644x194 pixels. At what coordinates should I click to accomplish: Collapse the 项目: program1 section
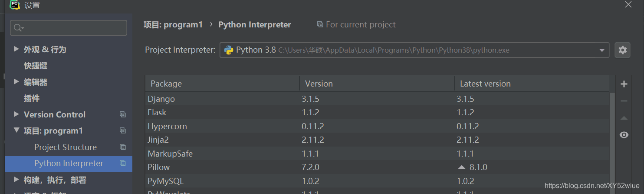point(16,130)
